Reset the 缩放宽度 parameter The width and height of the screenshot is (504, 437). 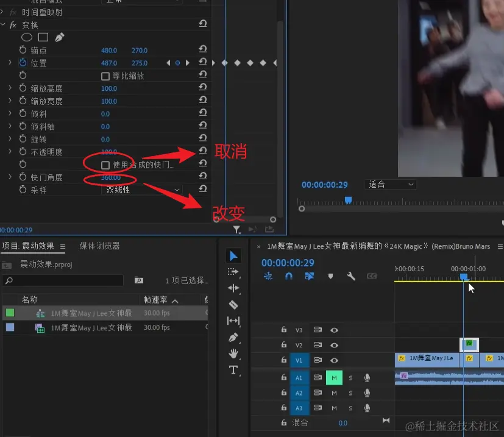[x=202, y=100]
